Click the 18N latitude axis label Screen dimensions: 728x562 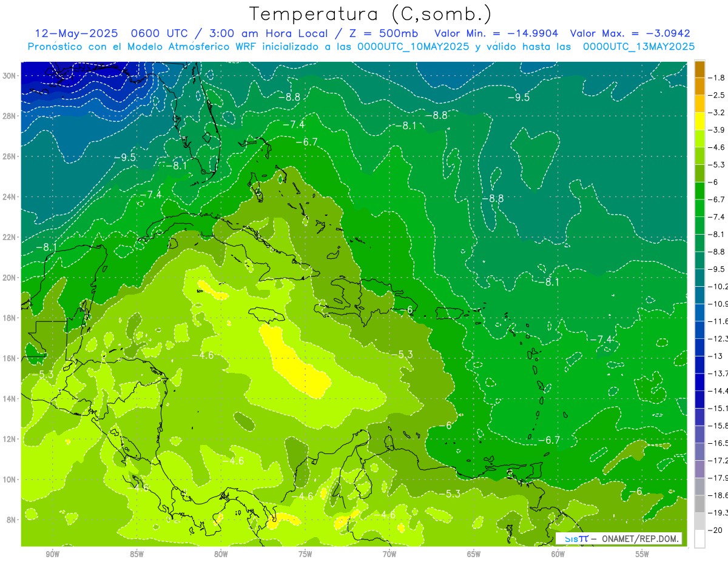pos(10,318)
